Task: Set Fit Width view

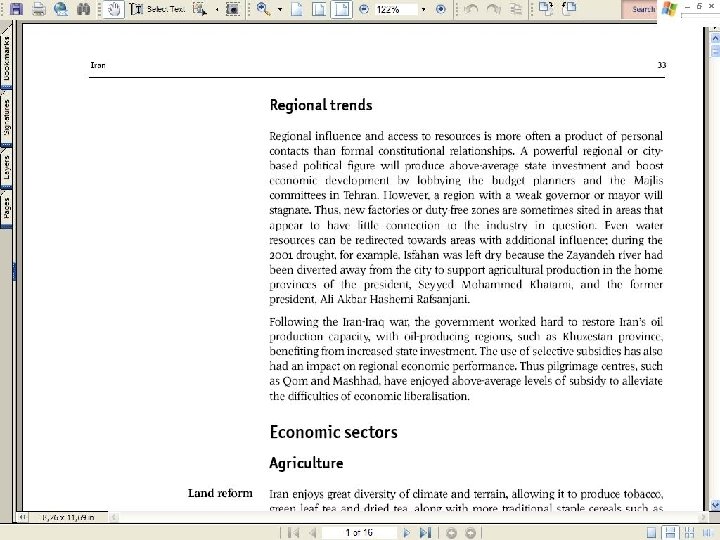Action: tap(341, 9)
